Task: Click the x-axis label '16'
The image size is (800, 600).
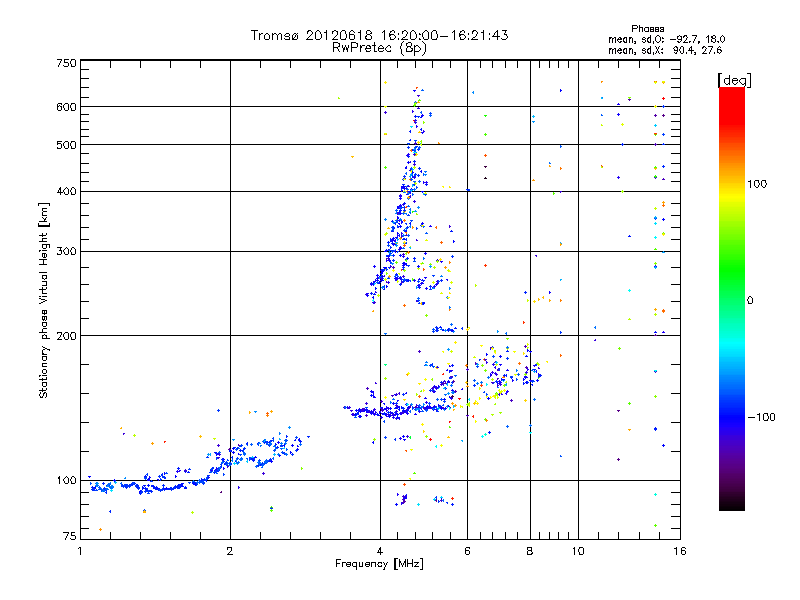Action: pos(680,551)
